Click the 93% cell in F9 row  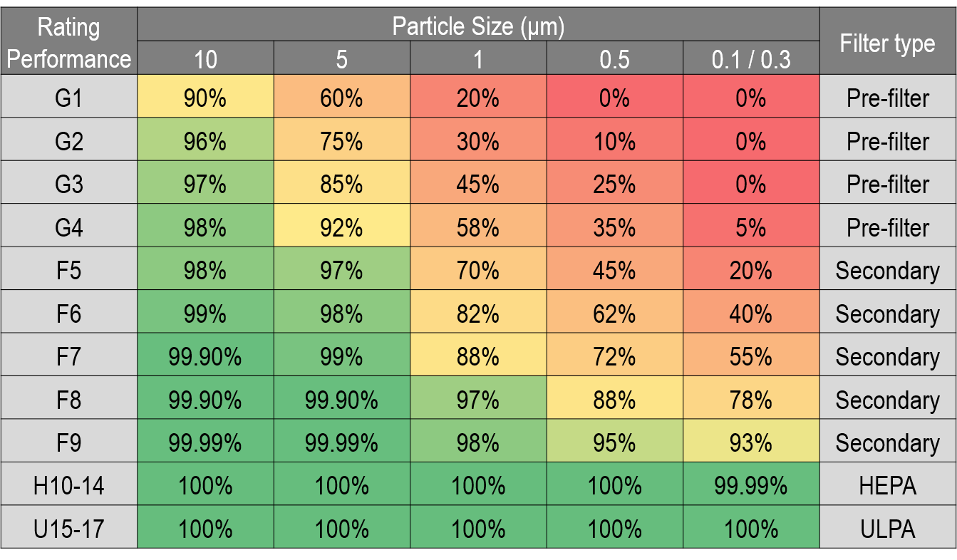(751, 443)
